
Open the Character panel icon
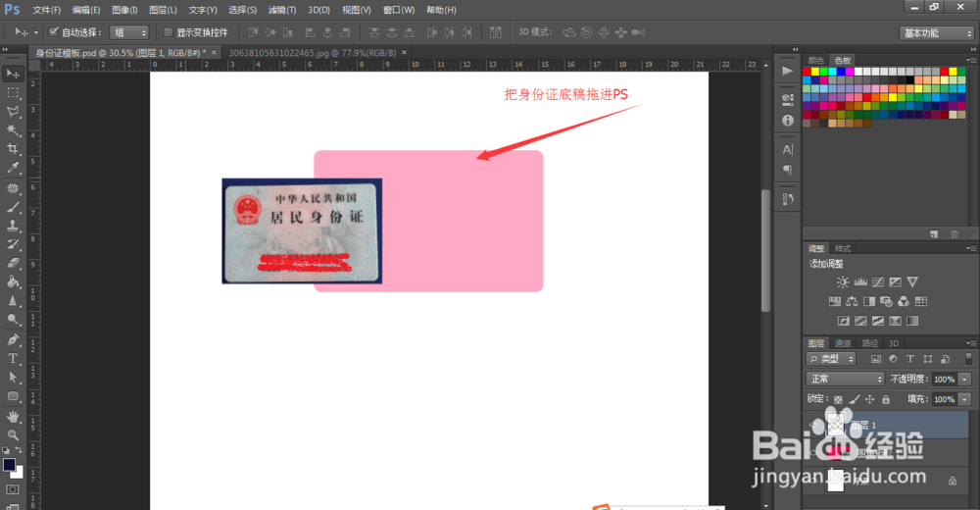tap(788, 149)
